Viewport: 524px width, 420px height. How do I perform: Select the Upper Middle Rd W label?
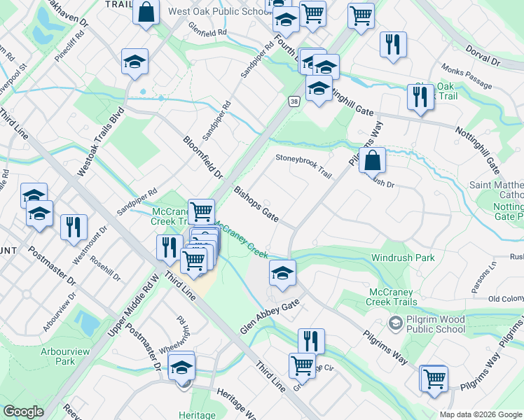coord(133,305)
